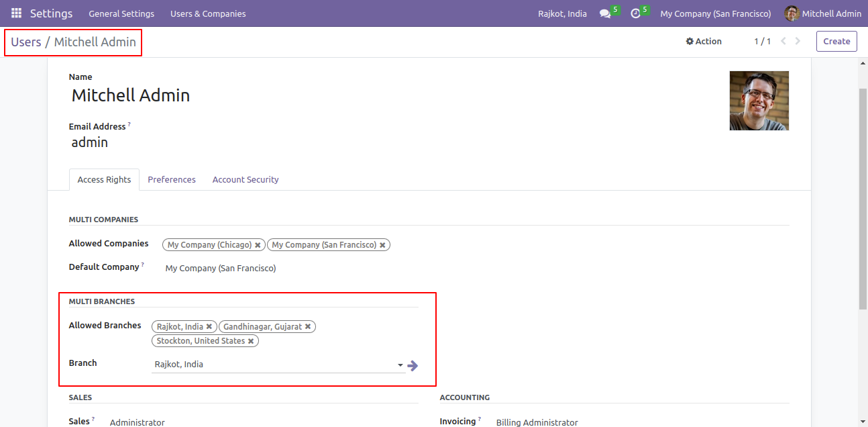Click Default Company value My Company (San Francisco)
This screenshot has height=427, width=868.
221,268
